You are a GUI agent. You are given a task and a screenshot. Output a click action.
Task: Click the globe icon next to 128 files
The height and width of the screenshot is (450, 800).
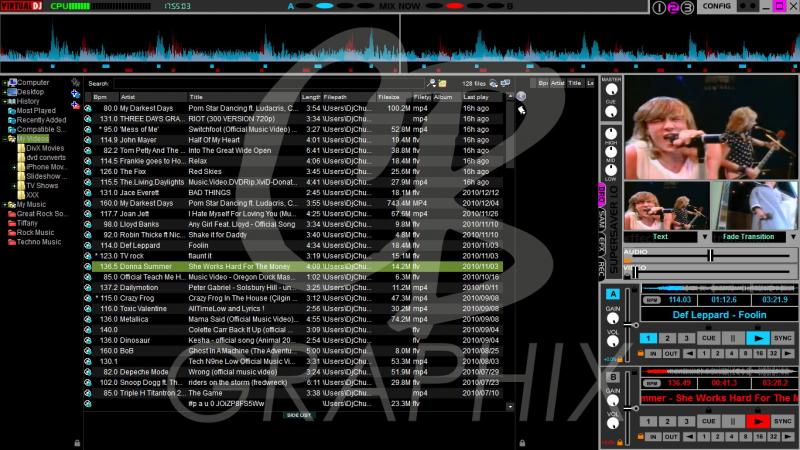(x=493, y=83)
